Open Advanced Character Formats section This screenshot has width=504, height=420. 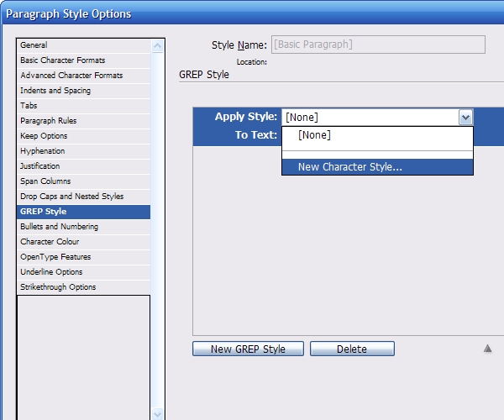[x=83, y=76]
